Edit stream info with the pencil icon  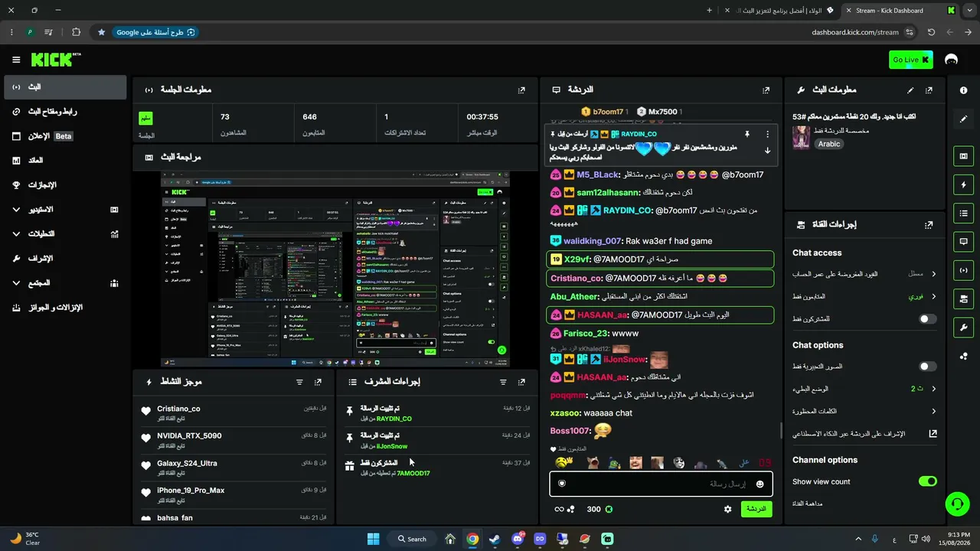[x=910, y=90]
